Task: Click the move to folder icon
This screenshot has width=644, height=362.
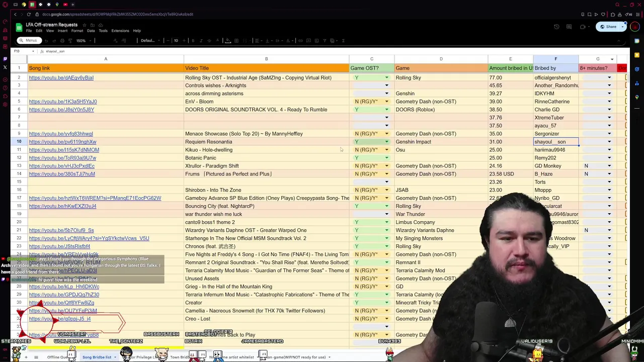Action: [93, 25]
